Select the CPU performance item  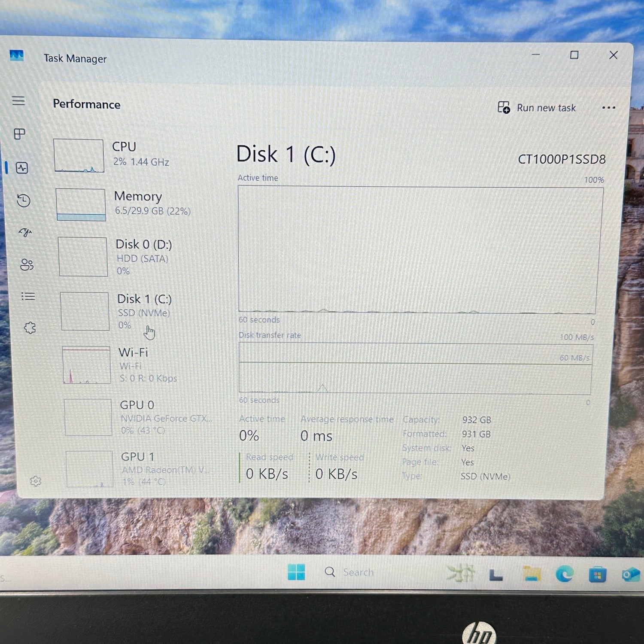point(125,155)
